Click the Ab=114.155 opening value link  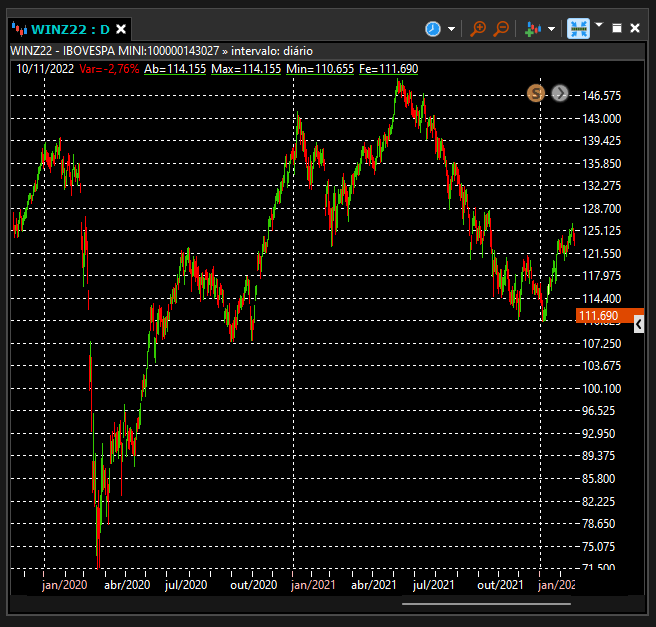pyautogui.click(x=175, y=69)
